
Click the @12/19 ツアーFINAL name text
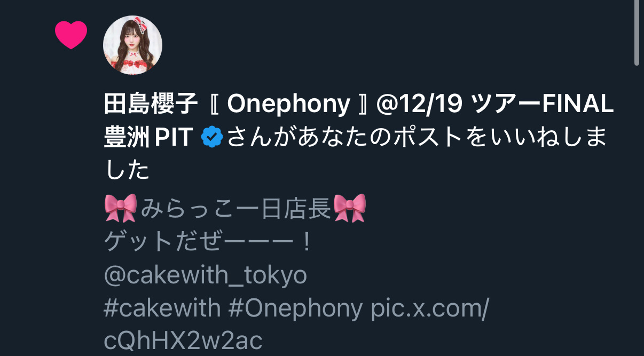click(495, 105)
